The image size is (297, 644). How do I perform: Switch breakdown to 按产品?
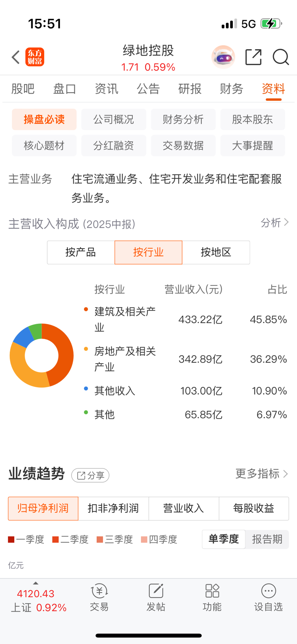point(81,252)
